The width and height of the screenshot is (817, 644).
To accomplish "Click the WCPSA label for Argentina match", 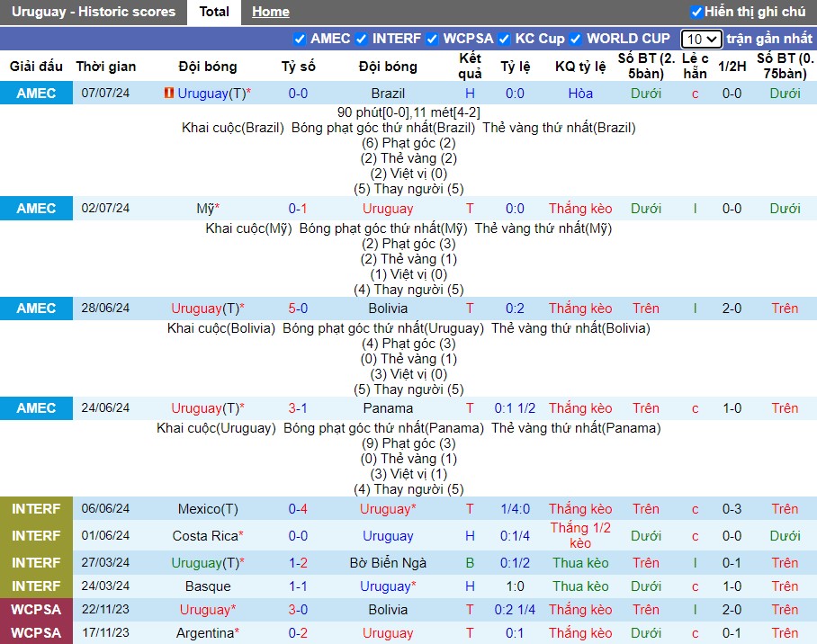I will click(x=36, y=632).
